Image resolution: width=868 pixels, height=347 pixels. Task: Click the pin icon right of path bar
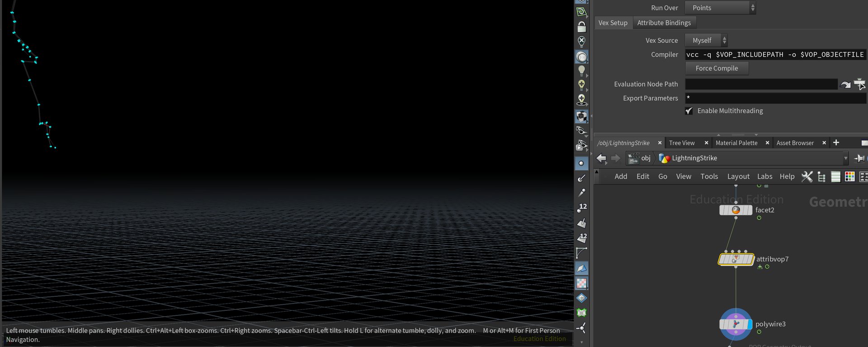[x=859, y=158]
